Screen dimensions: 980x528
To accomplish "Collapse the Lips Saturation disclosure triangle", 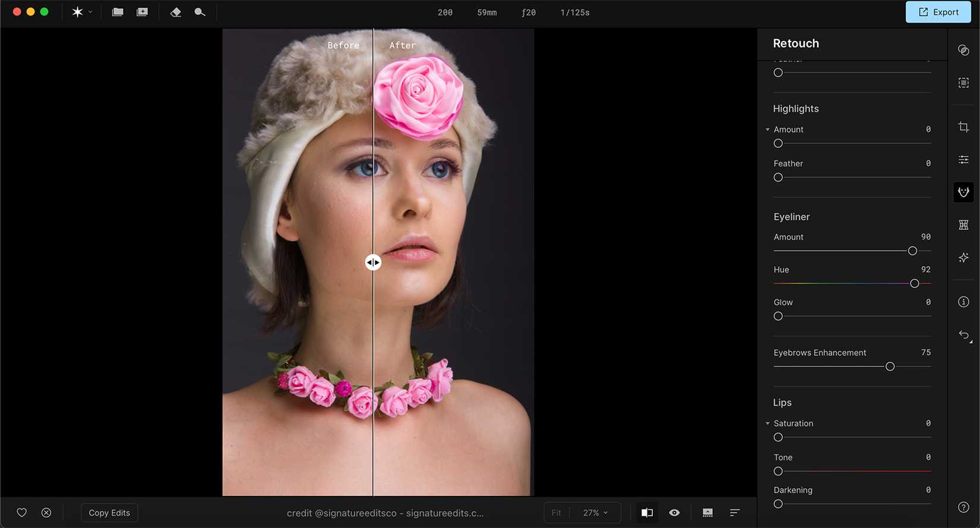I will point(767,423).
